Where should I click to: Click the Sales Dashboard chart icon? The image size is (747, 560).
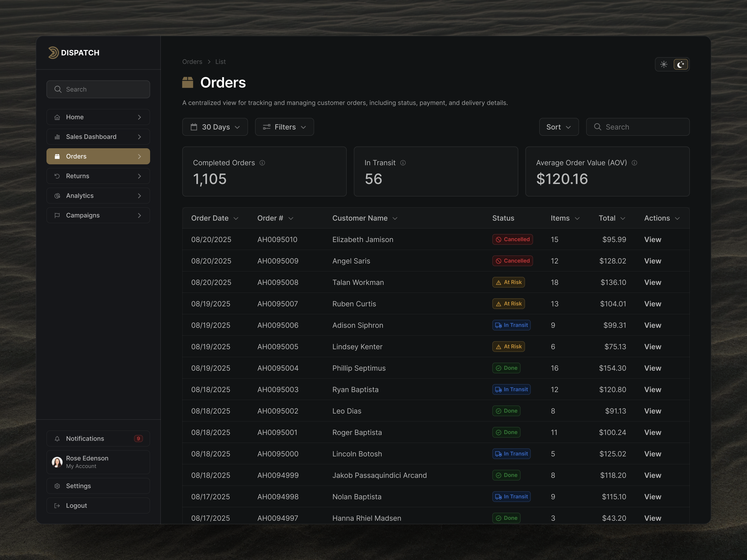click(57, 137)
